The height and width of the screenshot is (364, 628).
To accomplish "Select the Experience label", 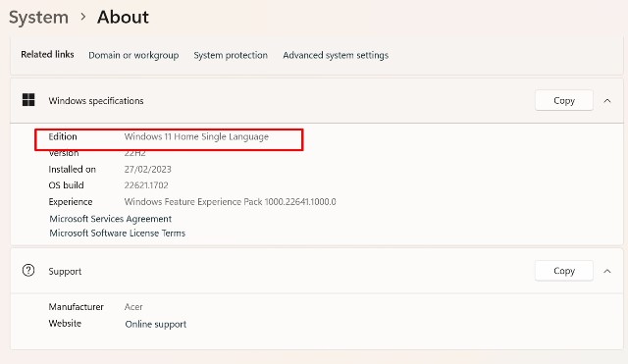I will coord(71,202).
